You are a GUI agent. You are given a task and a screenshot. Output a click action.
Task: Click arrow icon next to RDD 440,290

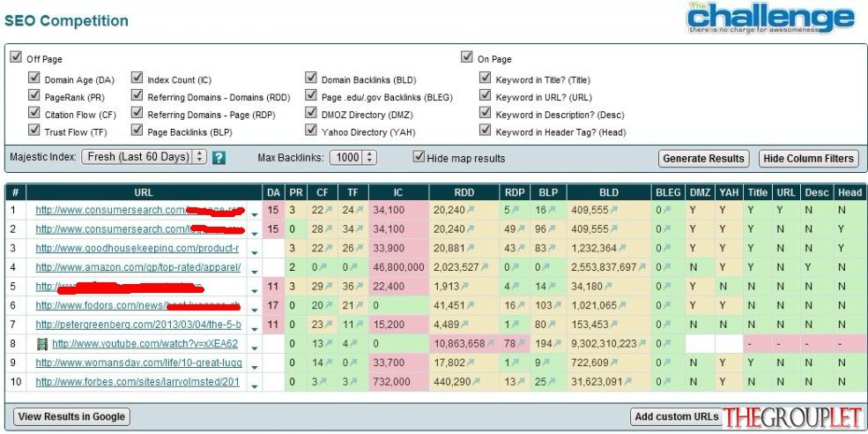pos(474,382)
